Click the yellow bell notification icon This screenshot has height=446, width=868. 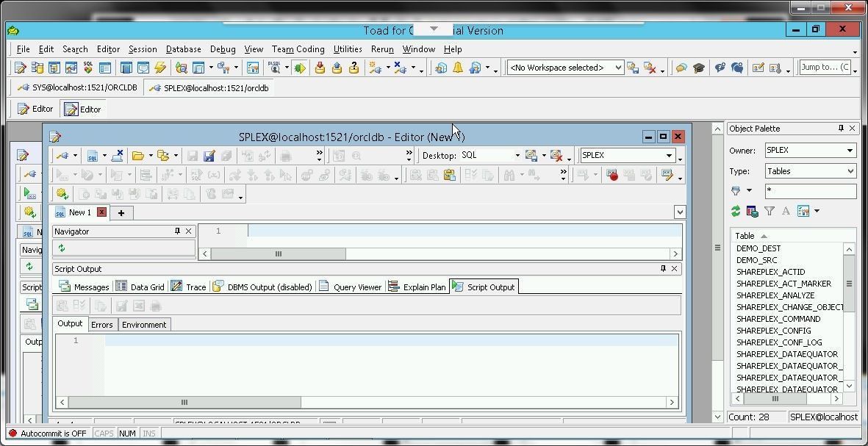[458, 68]
